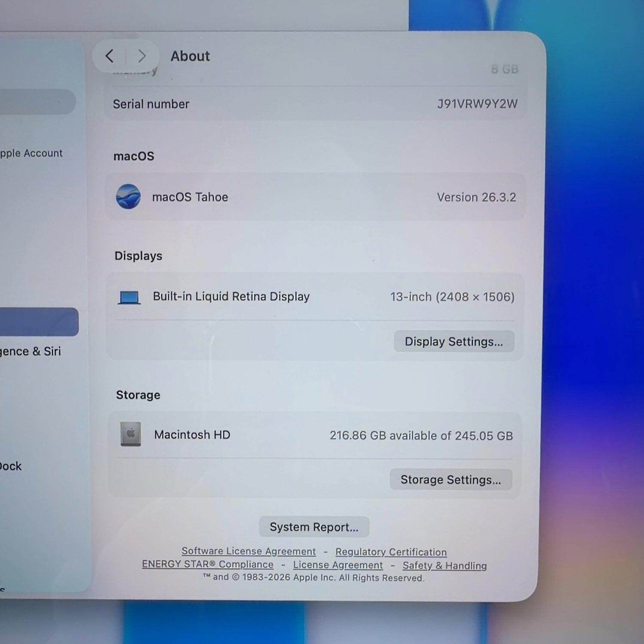Go back with the left chevron
This screenshot has height=644, width=644.
(109, 56)
